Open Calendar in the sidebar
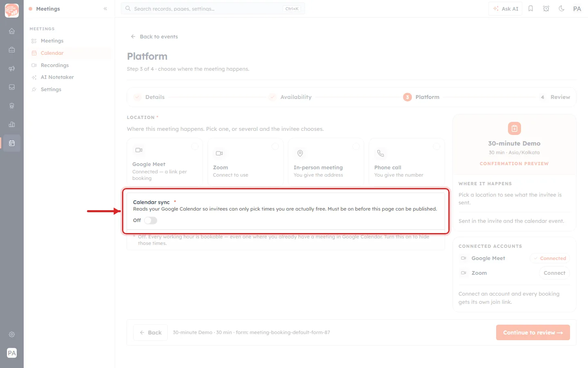This screenshot has width=588, height=368. pos(69,53)
